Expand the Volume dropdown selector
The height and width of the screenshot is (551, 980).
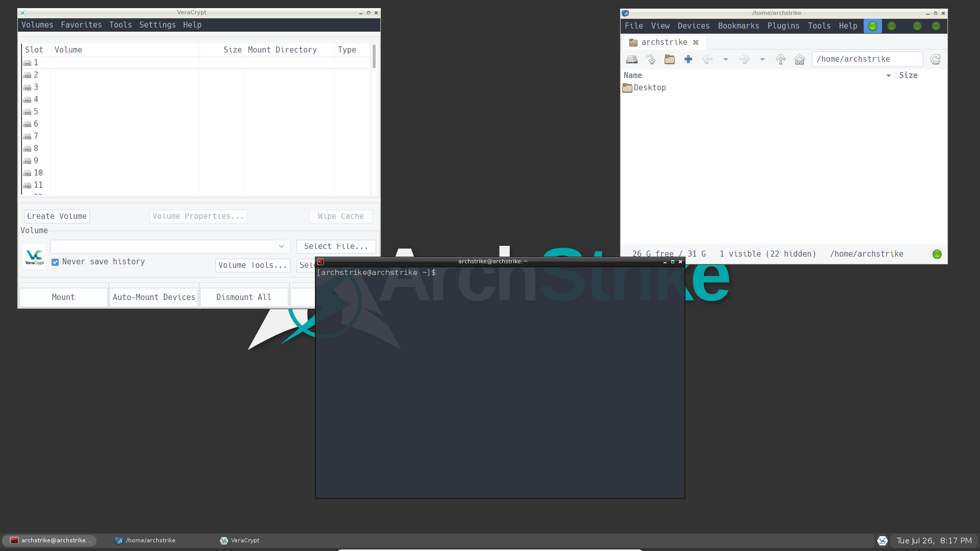281,245
